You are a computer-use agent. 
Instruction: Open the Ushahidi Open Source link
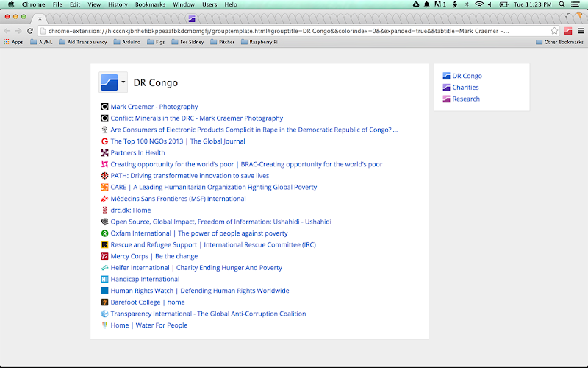221,222
